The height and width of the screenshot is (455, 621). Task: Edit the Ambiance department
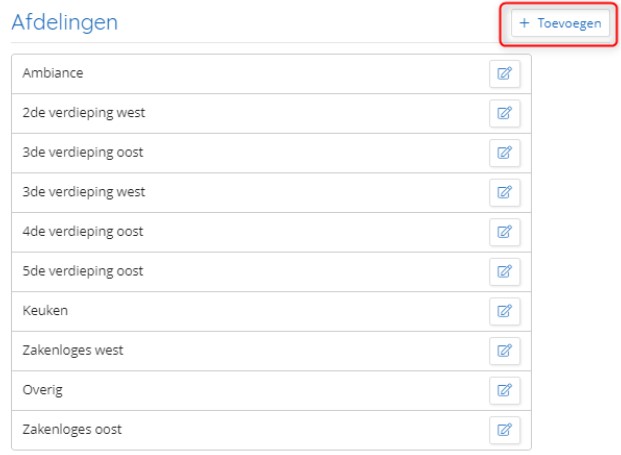pos(505,74)
